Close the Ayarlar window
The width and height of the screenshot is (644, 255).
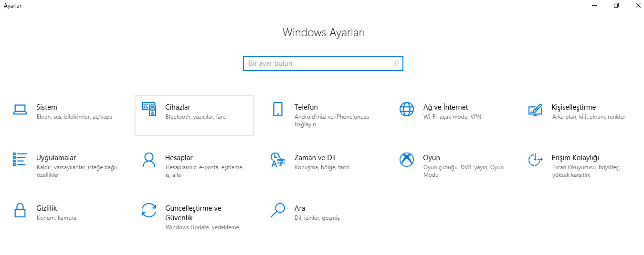click(x=638, y=5)
